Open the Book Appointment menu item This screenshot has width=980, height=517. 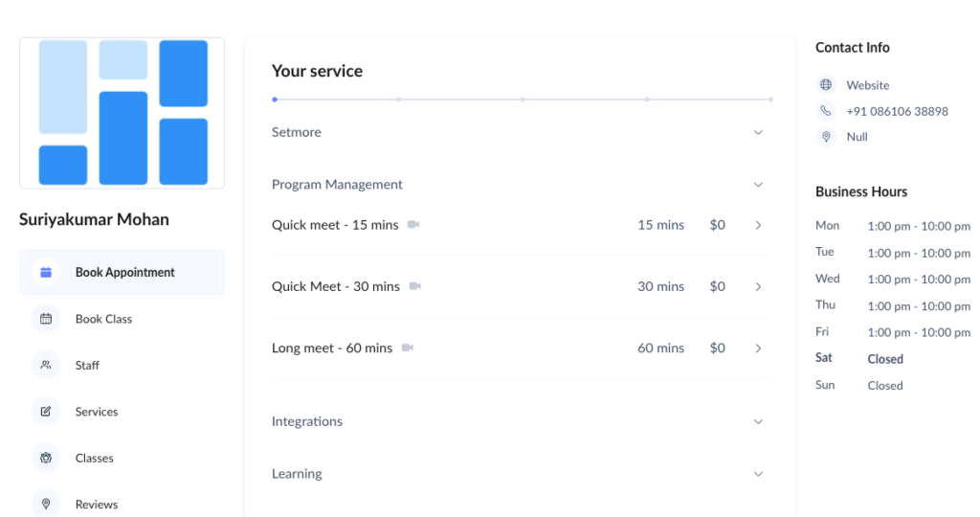tap(122, 272)
